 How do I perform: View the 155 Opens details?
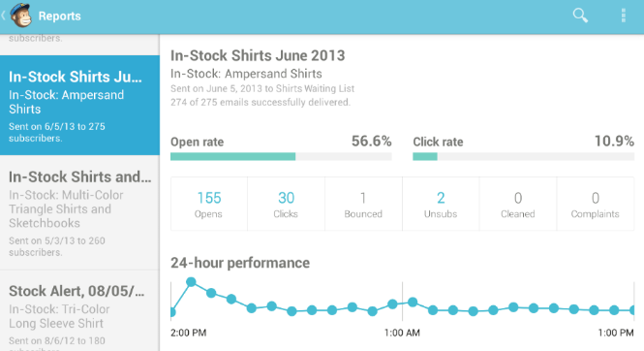209,204
